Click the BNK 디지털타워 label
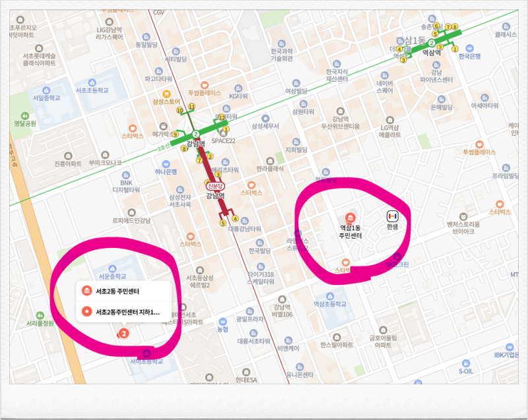Screen dimensions: 528x420 pos(126,187)
